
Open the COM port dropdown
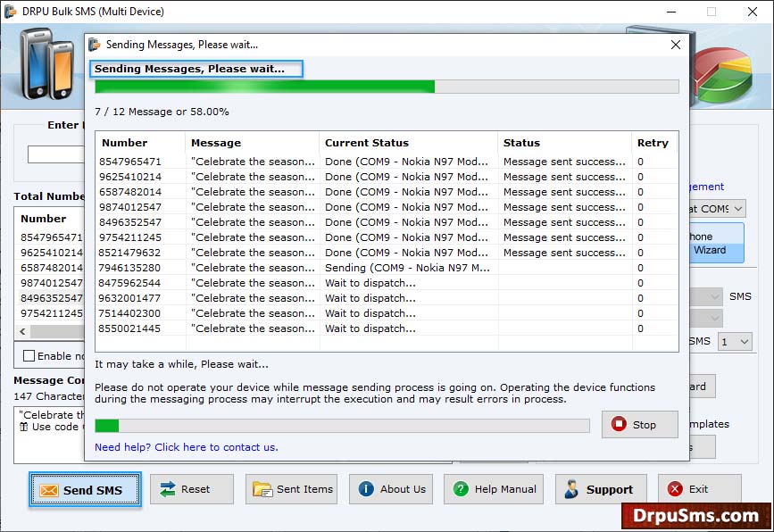738,209
